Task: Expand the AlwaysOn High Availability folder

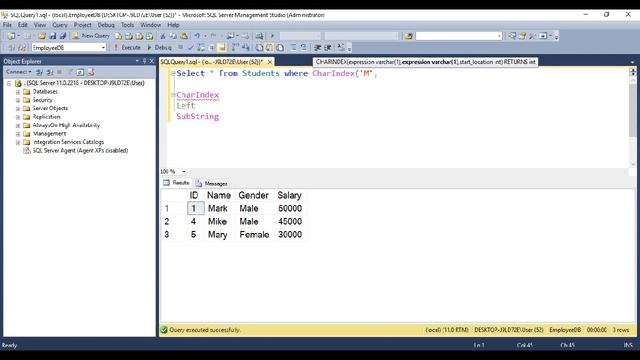Action: click(18, 126)
